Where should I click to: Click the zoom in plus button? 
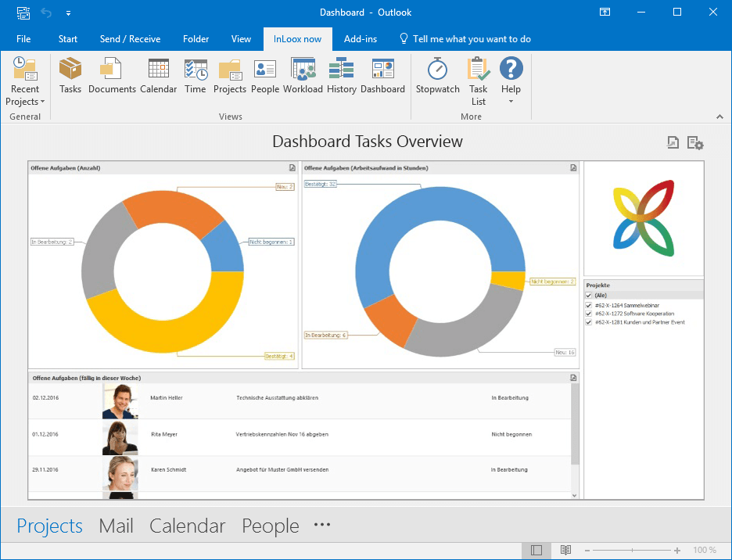point(677,551)
